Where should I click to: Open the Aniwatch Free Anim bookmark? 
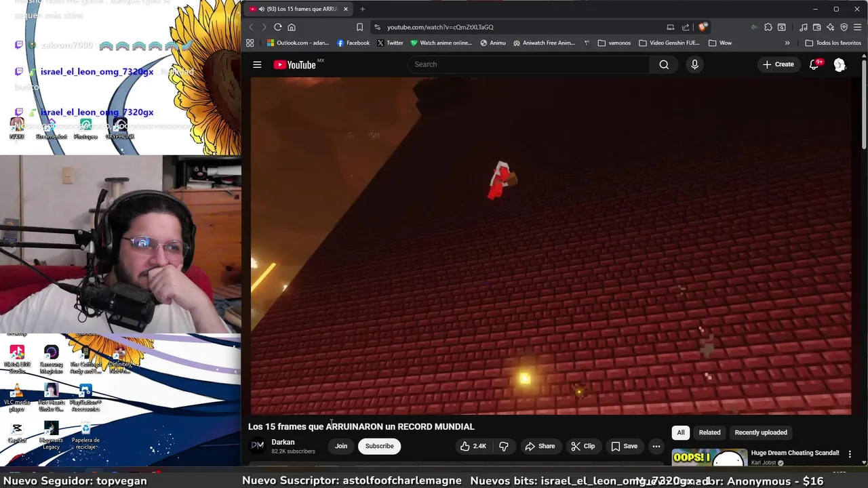[544, 43]
